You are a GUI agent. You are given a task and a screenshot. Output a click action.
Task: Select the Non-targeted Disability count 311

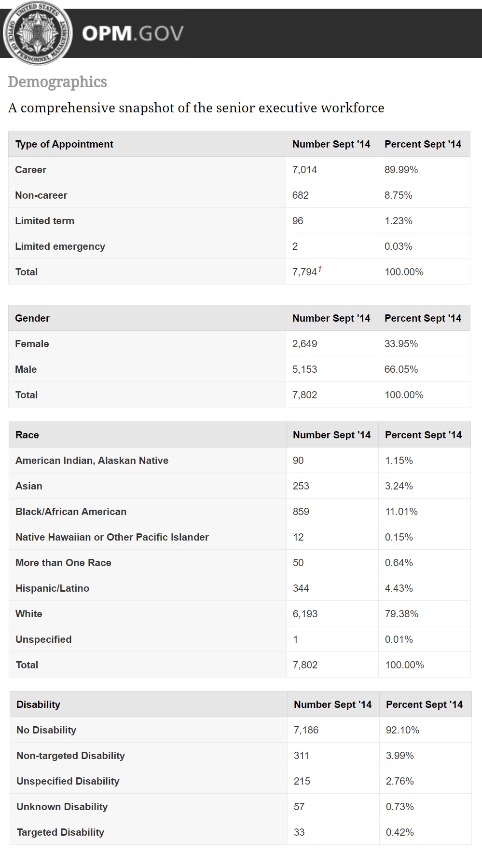click(302, 756)
